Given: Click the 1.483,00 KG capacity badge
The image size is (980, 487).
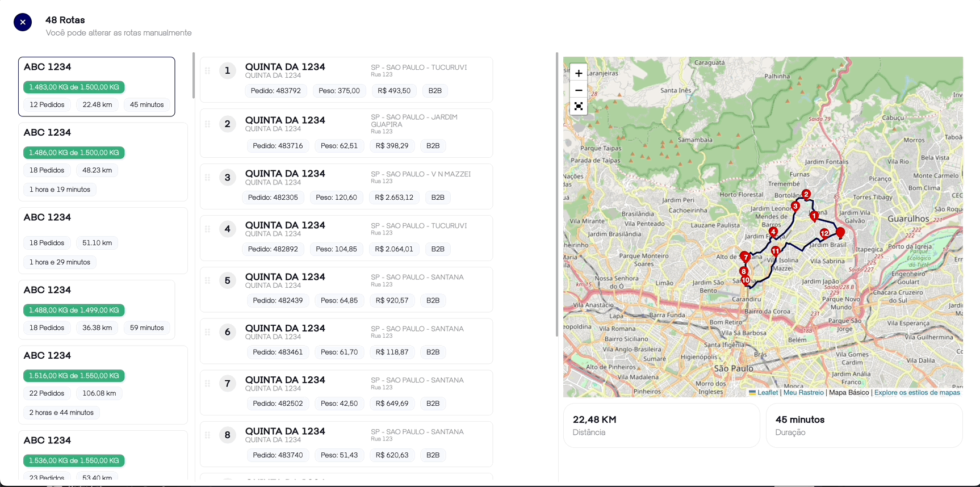Looking at the screenshot, I should click(x=74, y=87).
